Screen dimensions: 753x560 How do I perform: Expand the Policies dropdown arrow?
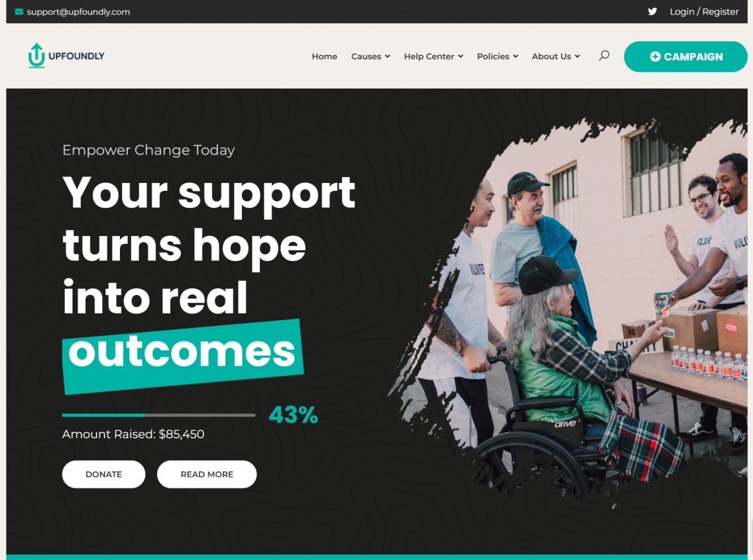pos(516,56)
